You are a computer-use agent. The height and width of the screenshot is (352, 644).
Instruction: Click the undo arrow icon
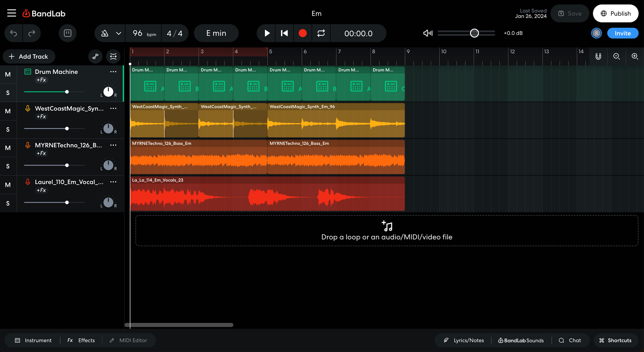coord(13,33)
